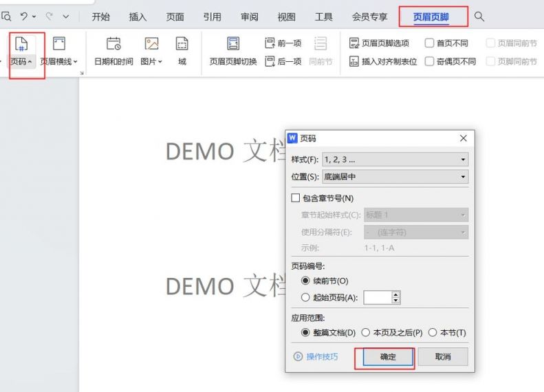544x392 pixels.
Task: Insert a 域 field
Action: 182,52
